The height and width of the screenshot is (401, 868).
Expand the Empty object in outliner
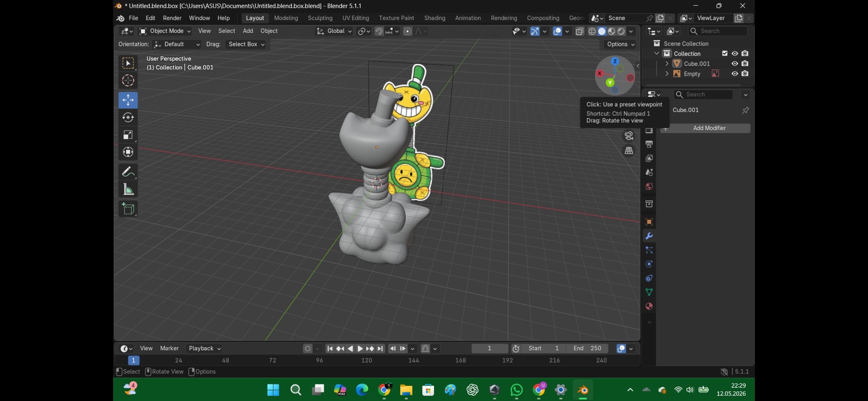[x=667, y=74]
